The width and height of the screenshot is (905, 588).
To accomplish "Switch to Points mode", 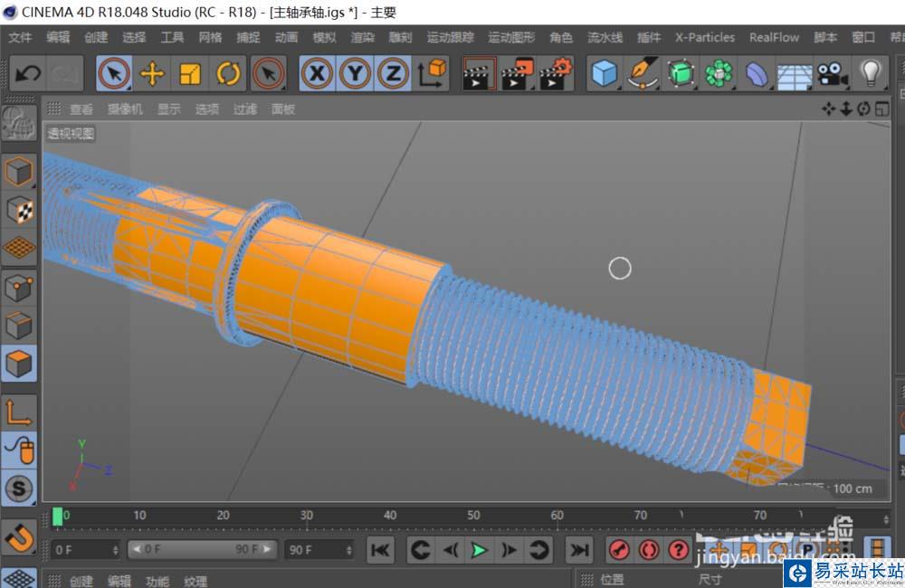I will pyautogui.click(x=19, y=288).
